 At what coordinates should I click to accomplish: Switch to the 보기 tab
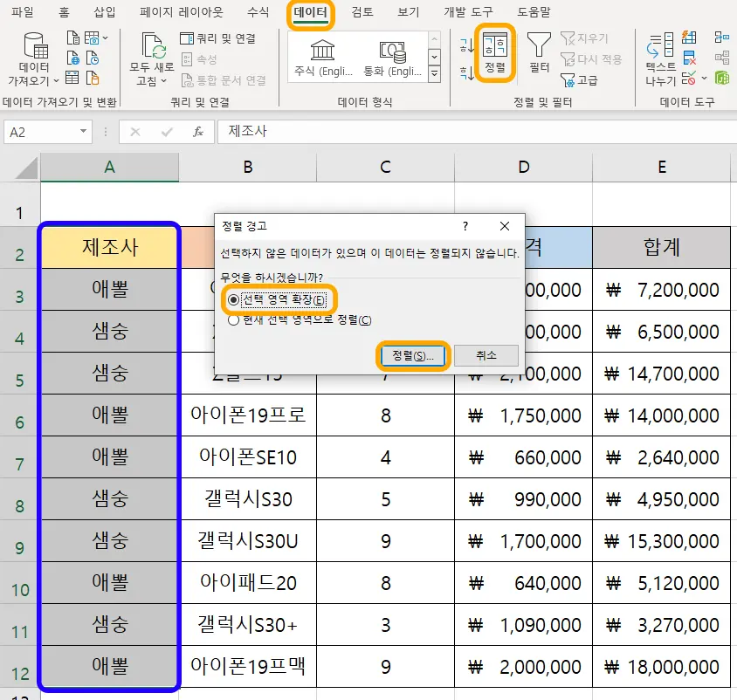pyautogui.click(x=408, y=11)
